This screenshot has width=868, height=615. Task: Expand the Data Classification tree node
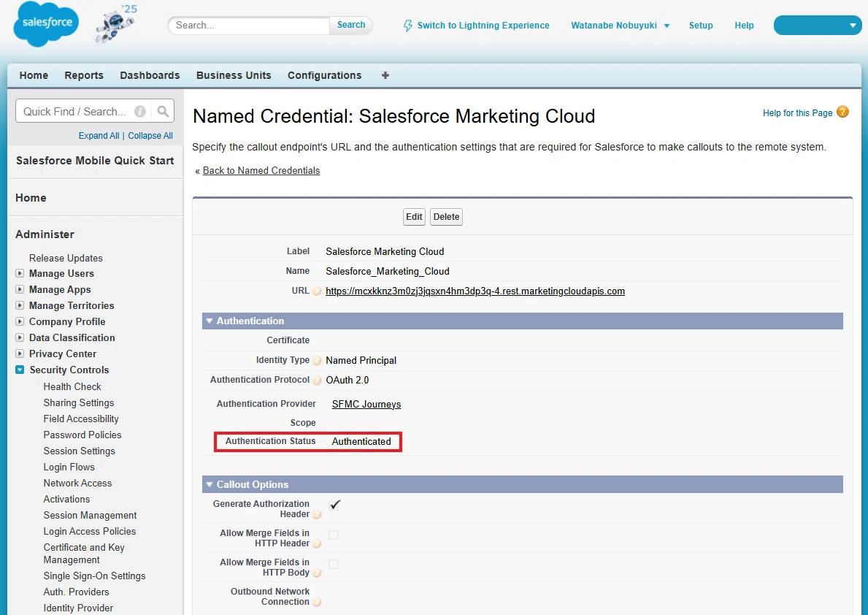pos(20,337)
